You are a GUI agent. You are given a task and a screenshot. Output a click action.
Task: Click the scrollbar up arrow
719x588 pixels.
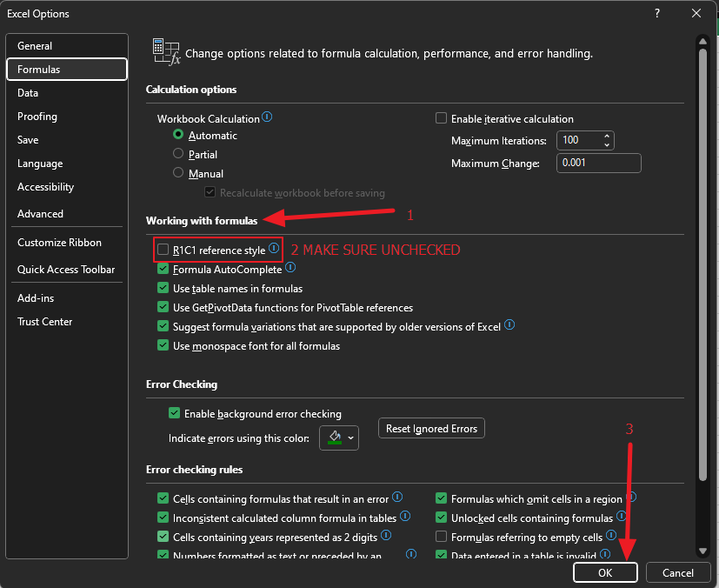[702, 41]
